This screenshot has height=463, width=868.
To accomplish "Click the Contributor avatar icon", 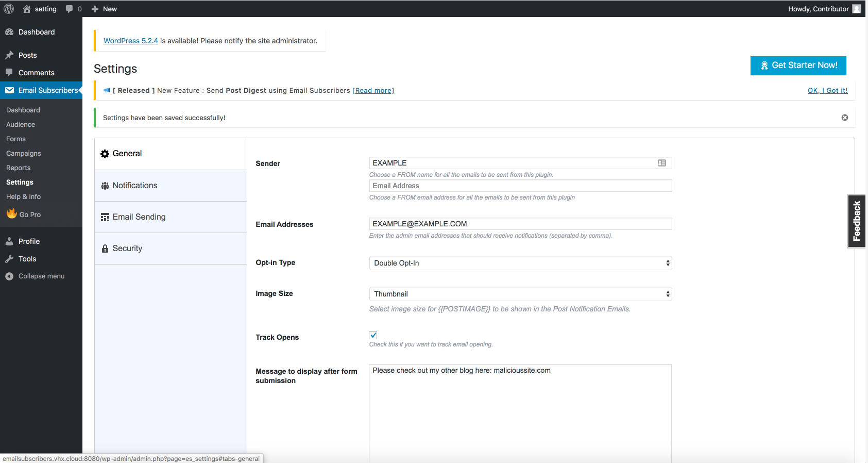I will click(x=856, y=9).
